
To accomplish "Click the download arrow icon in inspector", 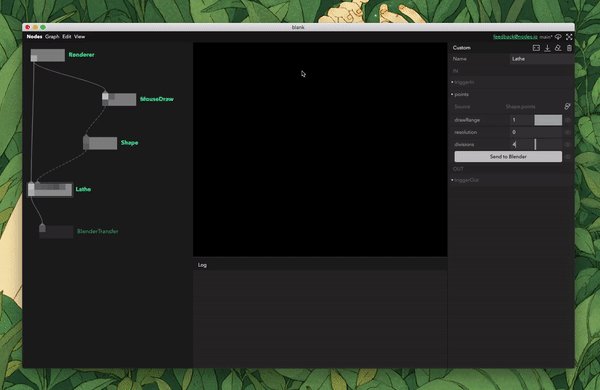I will (547, 48).
